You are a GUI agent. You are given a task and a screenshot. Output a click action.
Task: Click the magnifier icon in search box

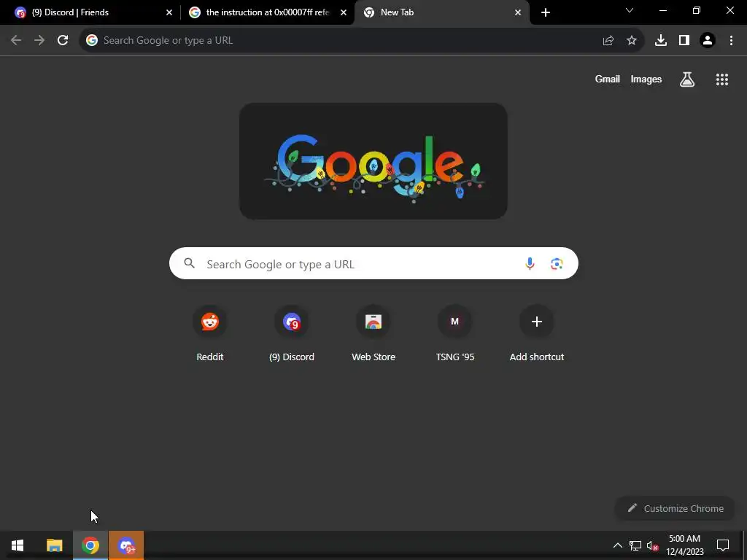(x=190, y=263)
